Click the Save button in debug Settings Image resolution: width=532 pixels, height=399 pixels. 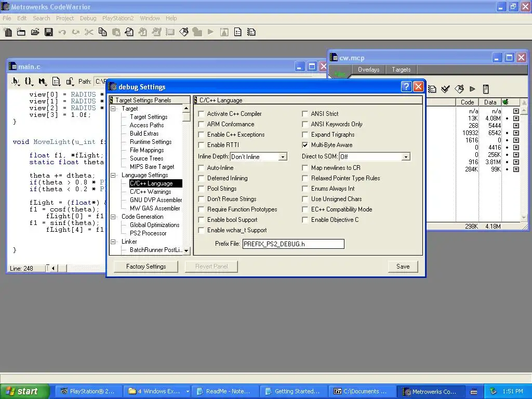pos(403,267)
